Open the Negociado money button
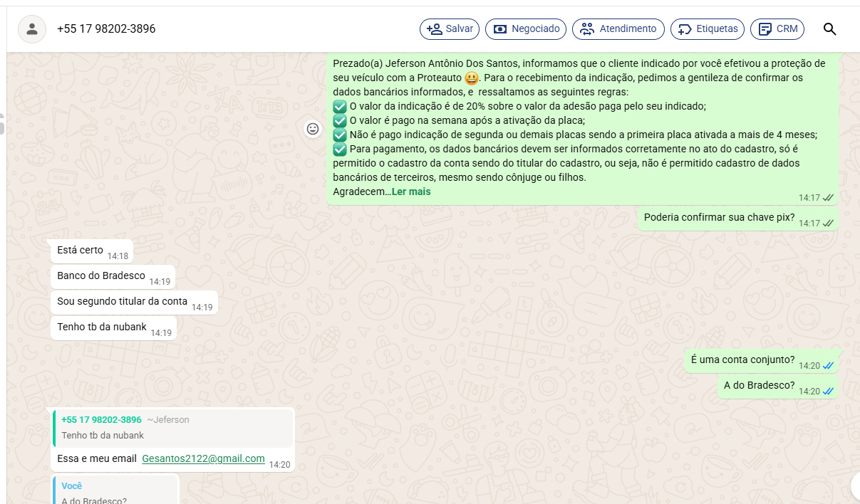 [x=526, y=29]
